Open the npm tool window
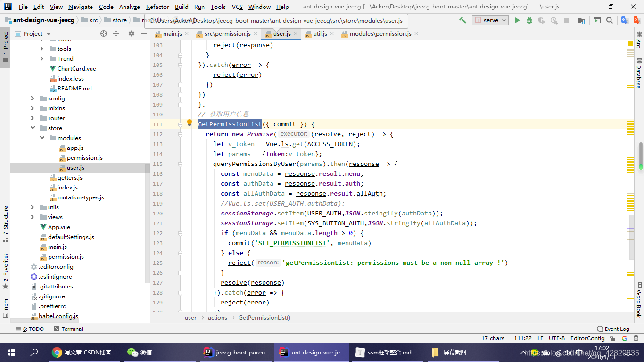644x362 pixels. point(6,308)
